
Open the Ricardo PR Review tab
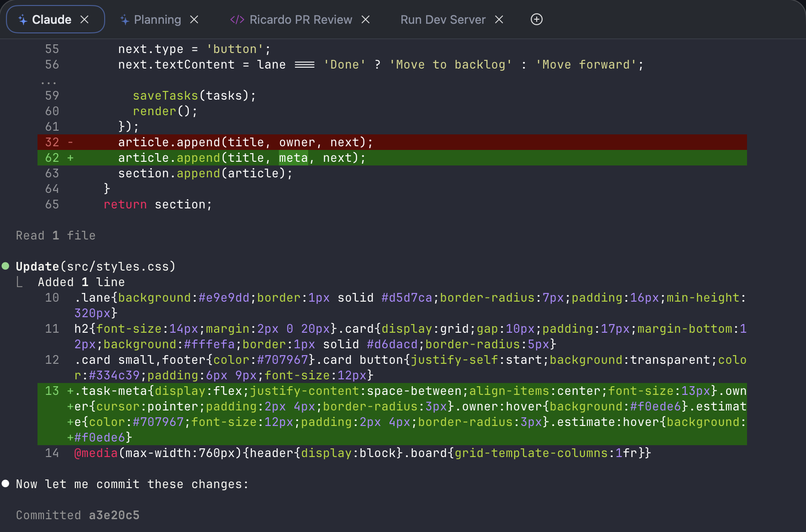pyautogui.click(x=301, y=20)
